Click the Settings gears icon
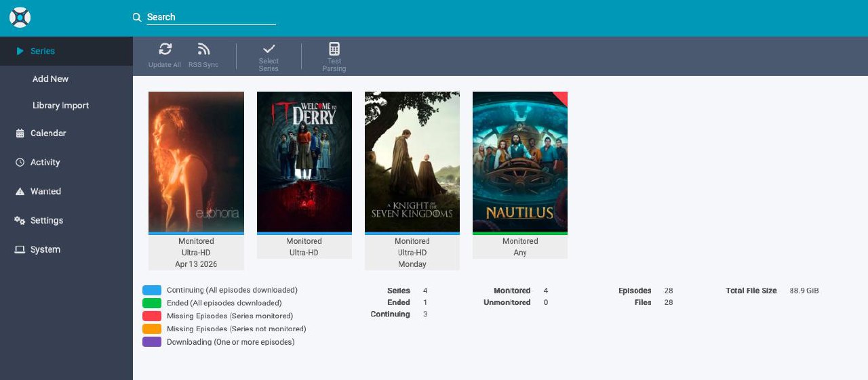This screenshot has width=868, height=380. (x=20, y=221)
